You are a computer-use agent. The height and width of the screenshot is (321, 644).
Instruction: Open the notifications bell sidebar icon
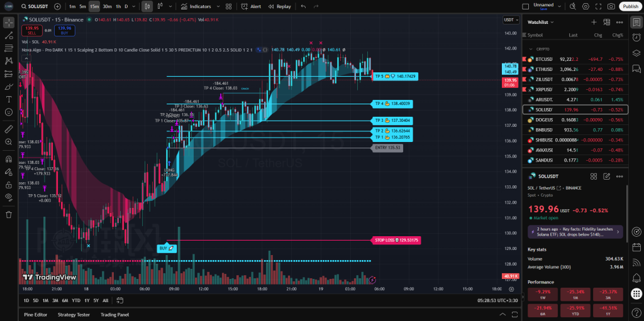[x=636, y=278]
